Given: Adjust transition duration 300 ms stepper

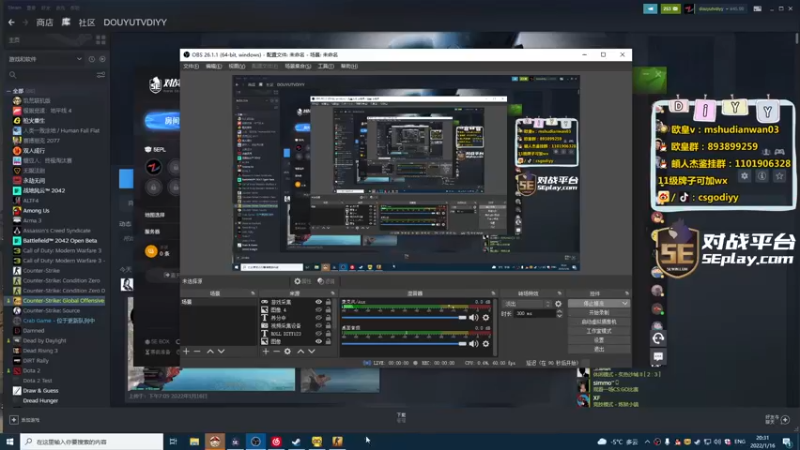Looking at the screenshot, I should [x=559, y=313].
